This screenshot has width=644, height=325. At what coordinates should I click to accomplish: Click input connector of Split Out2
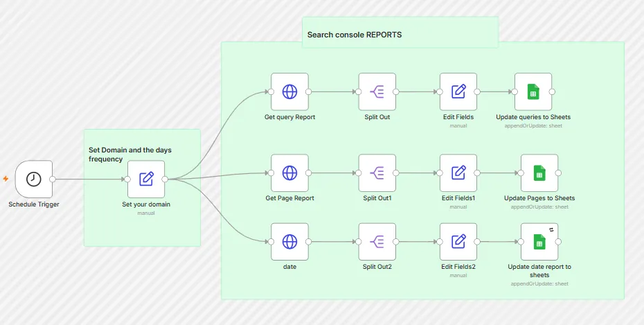(x=359, y=242)
